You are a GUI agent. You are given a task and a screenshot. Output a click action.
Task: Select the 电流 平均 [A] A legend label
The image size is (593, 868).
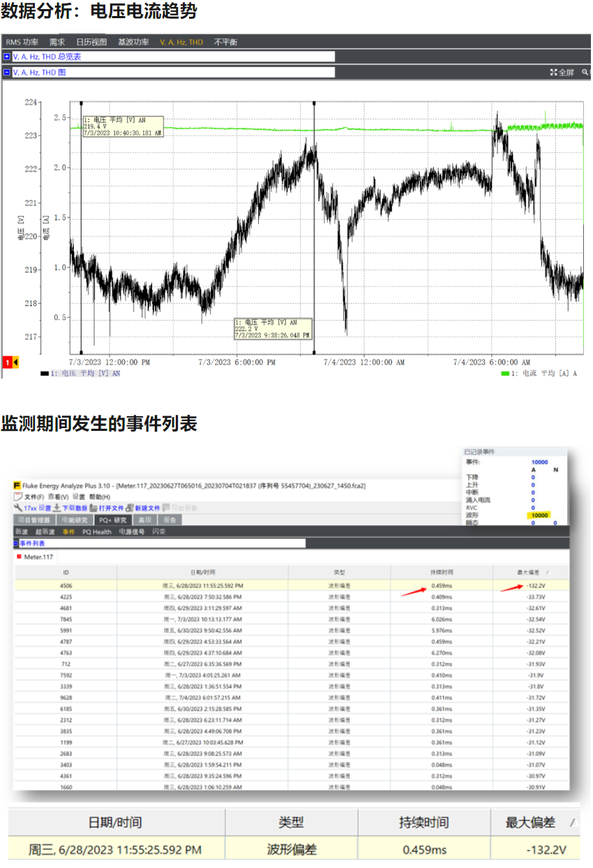(x=544, y=374)
